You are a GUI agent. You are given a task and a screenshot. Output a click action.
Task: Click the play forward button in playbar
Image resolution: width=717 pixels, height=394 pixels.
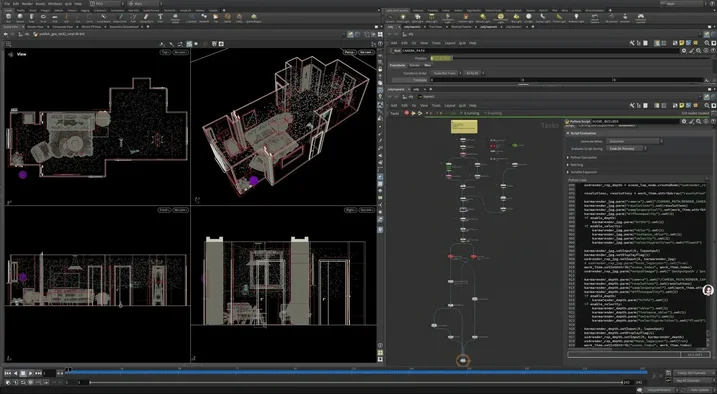(x=31, y=373)
